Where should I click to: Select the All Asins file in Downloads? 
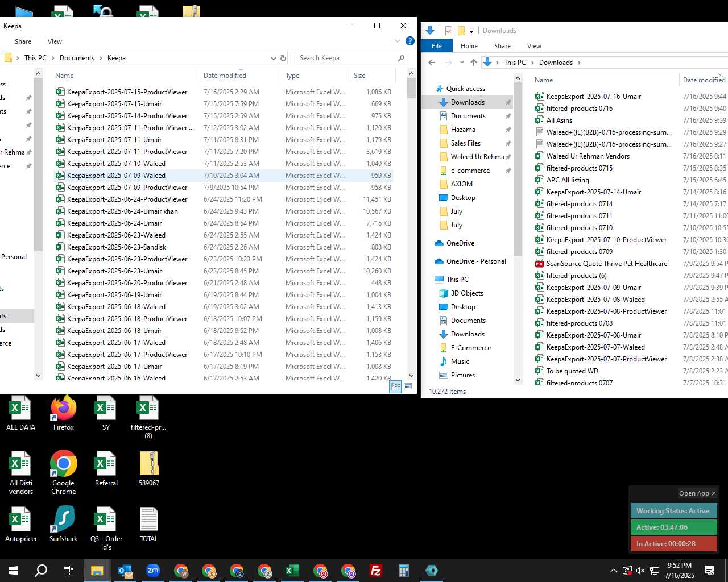(x=559, y=120)
